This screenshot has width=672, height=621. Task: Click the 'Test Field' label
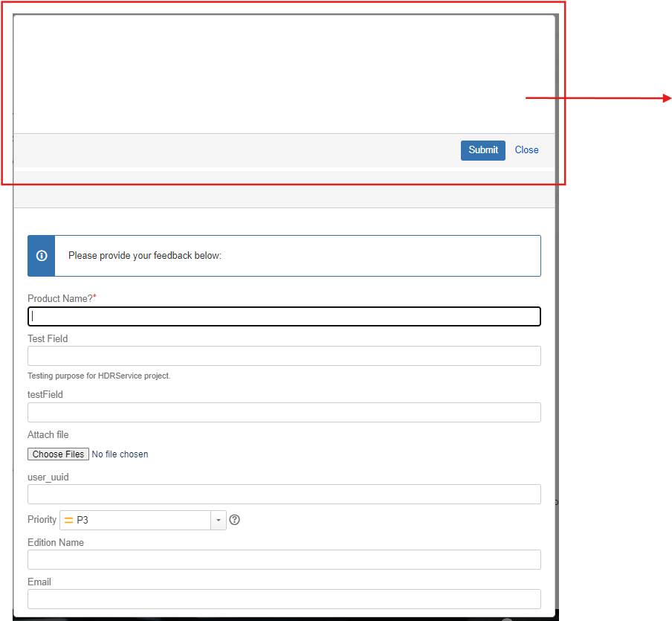pyautogui.click(x=48, y=339)
